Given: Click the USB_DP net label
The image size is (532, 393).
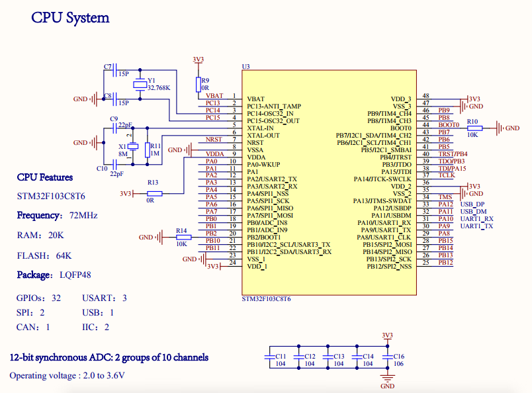Looking at the screenshot, I should point(472,204).
